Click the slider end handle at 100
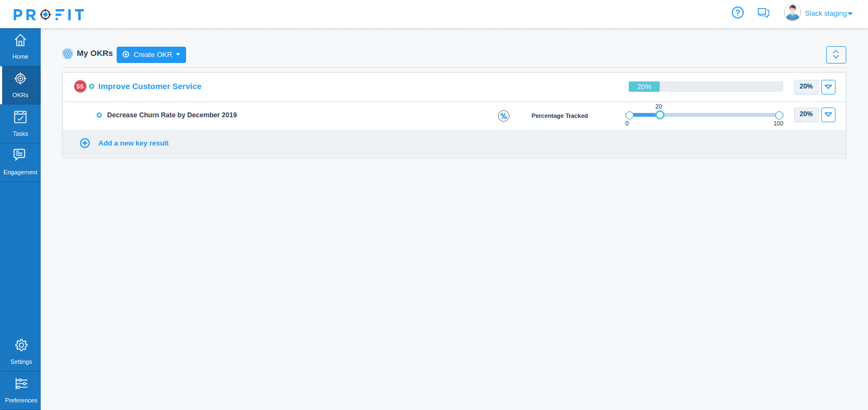Screen dimensions: 868x410 pyautogui.click(x=779, y=115)
